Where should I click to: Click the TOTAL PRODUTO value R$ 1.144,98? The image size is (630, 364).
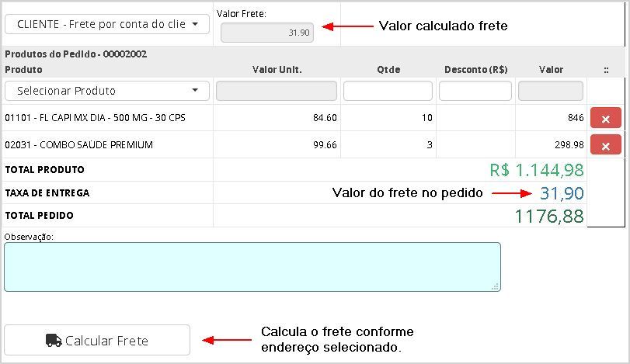pos(537,169)
